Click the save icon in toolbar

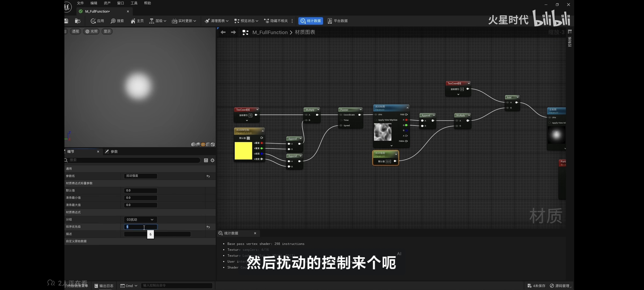[x=66, y=21]
